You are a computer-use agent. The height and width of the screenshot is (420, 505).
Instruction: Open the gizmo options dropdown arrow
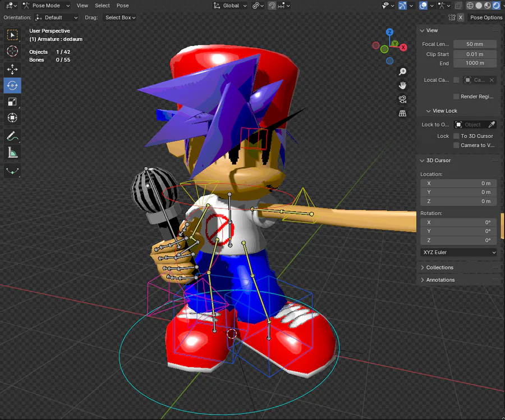(x=411, y=6)
